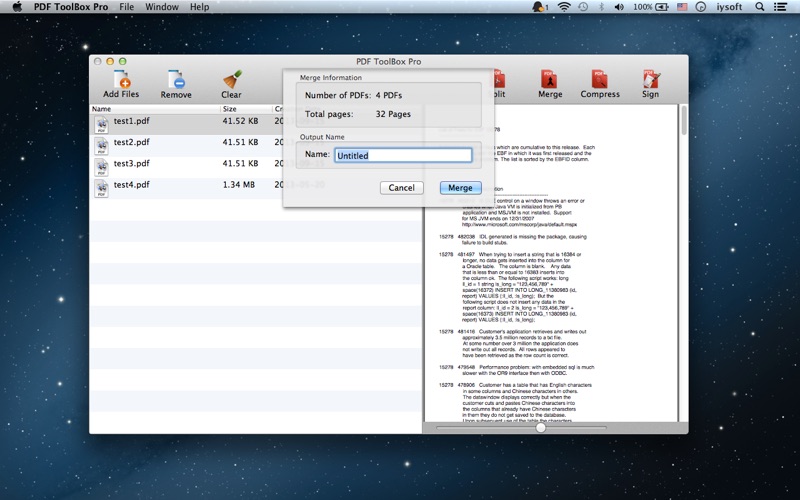800x500 pixels.
Task: Click the Bluetooth menu bar icon
Action: tap(601, 7)
